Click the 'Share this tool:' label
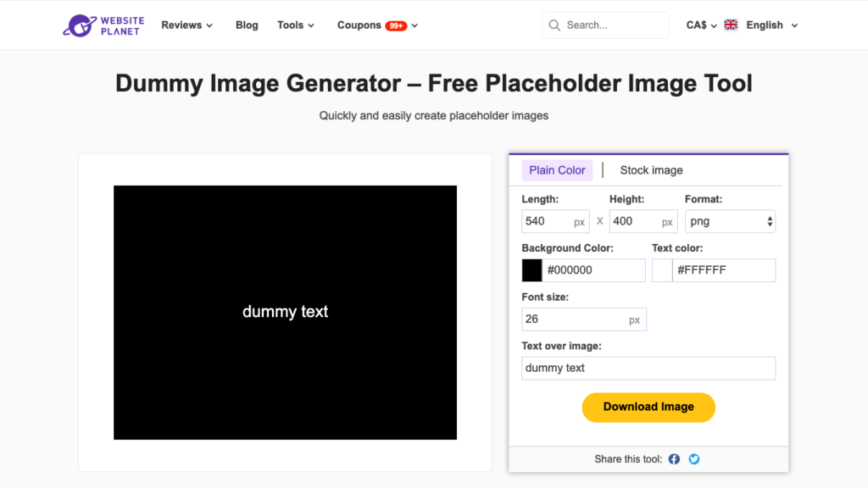The height and width of the screenshot is (488, 868). 628,459
